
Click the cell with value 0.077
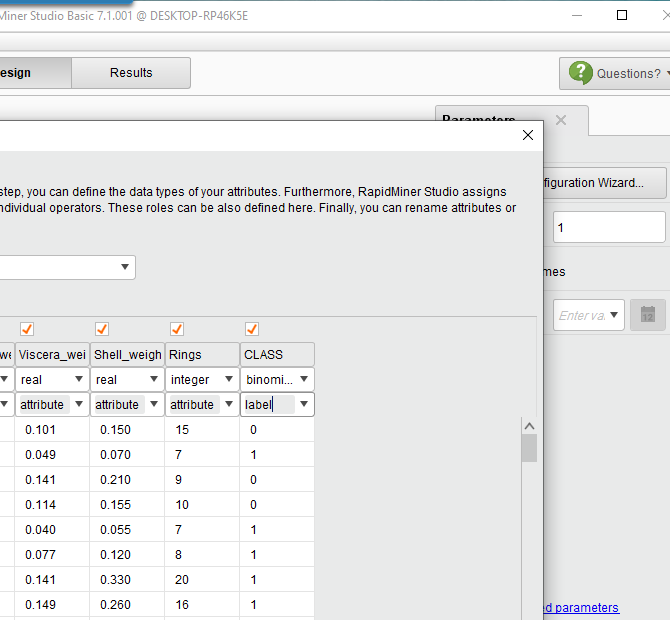pyautogui.click(x=52, y=554)
